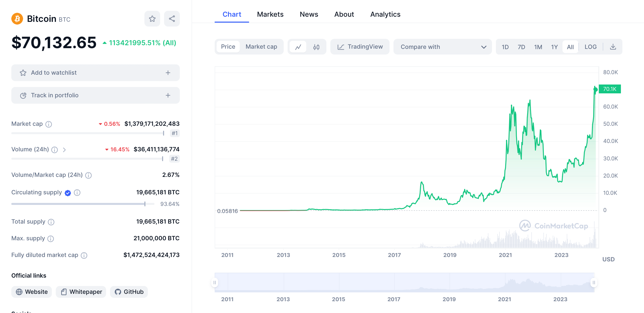
Task: Click Max. supply info icon
Action: tap(51, 239)
